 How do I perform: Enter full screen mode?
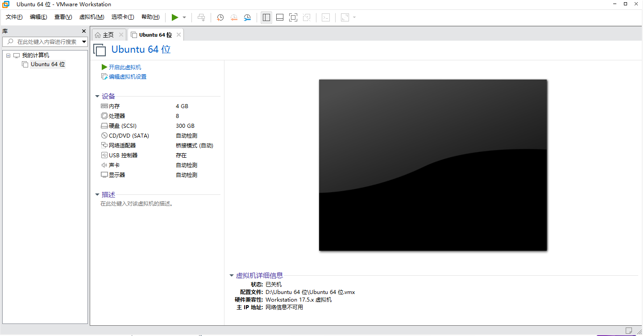coord(293,17)
